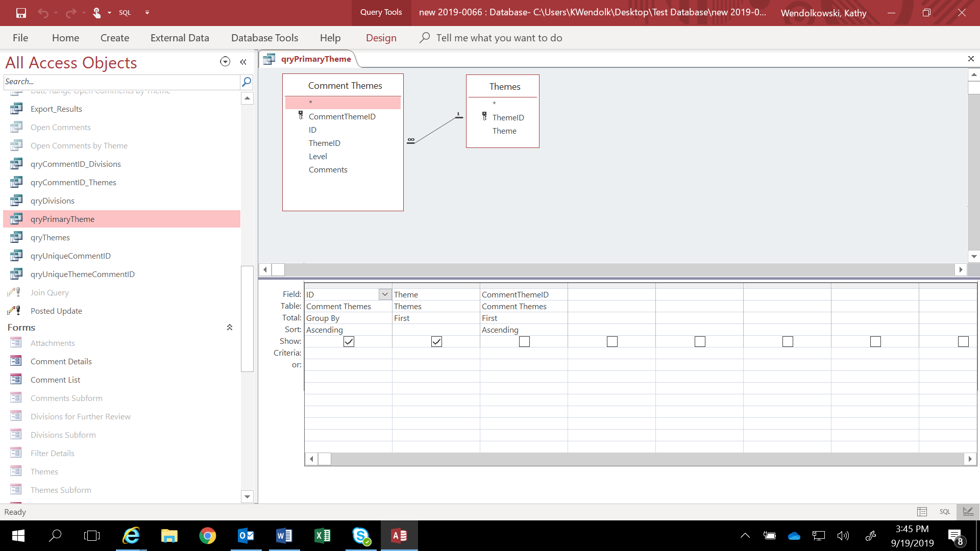Open the Design ribbon tab

click(380, 38)
